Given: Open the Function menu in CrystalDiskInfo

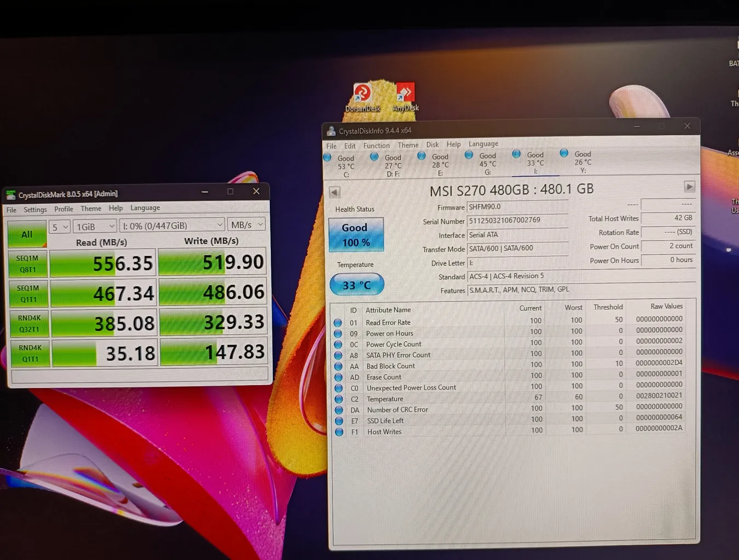Looking at the screenshot, I should [376, 145].
